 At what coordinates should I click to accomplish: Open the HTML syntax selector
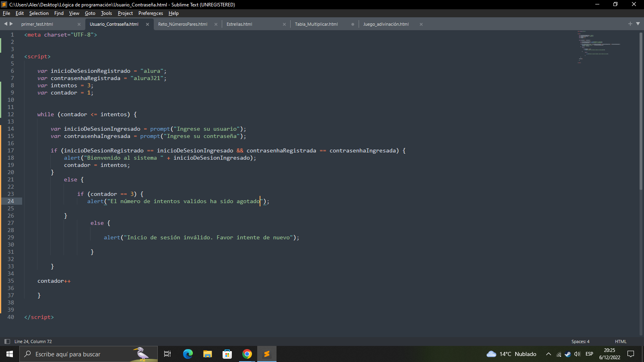pyautogui.click(x=620, y=341)
